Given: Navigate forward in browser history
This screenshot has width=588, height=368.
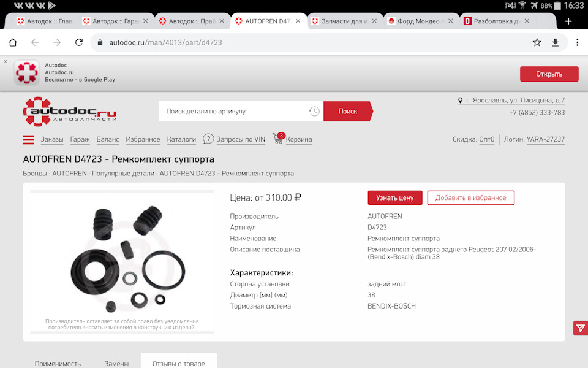Looking at the screenshot, I should [57, 42].
